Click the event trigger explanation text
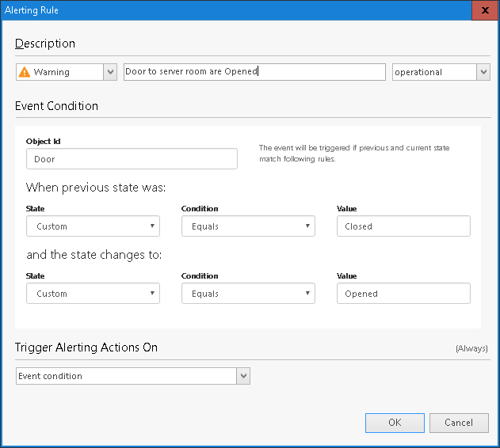 (354, 154)
